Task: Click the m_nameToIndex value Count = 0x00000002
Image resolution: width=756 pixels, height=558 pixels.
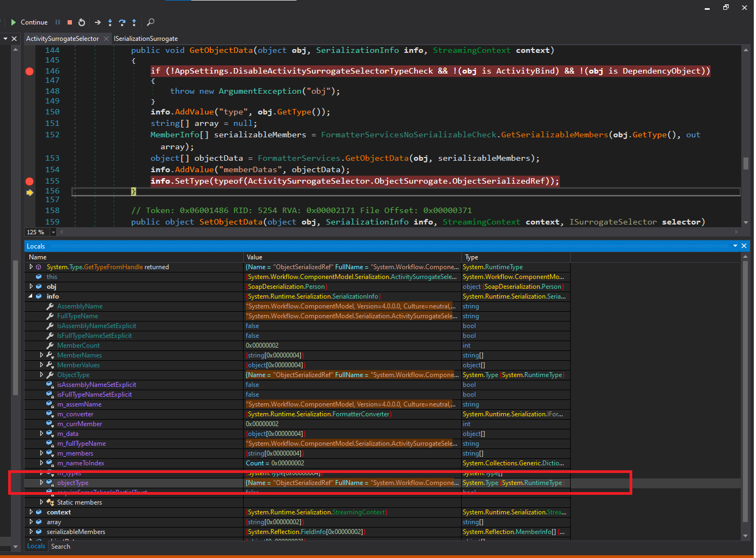Action: coord(275,463)
